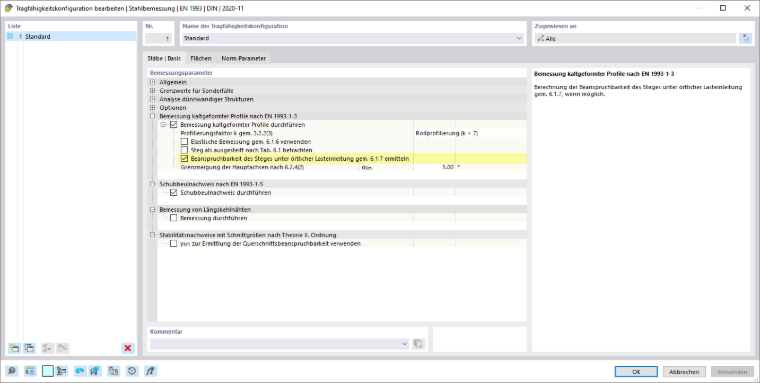Reset values with the circular-arrow icon

point(132,371)
